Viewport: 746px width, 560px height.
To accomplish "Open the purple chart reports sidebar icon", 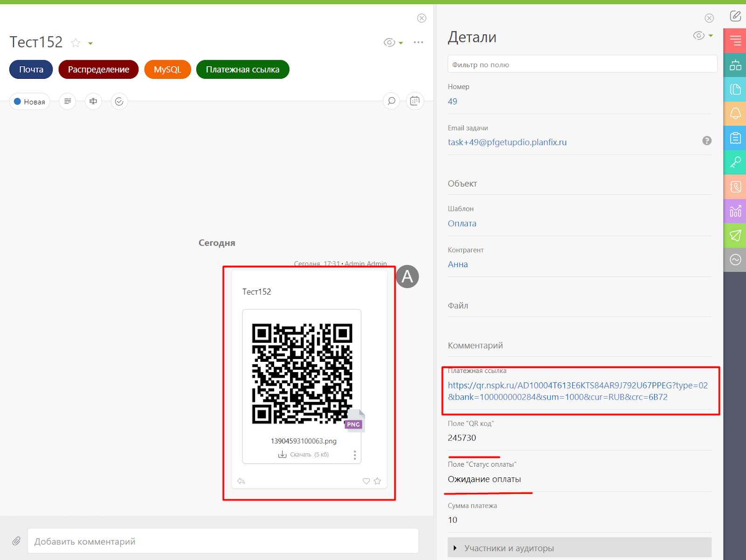I will click(x=735, y=211).
